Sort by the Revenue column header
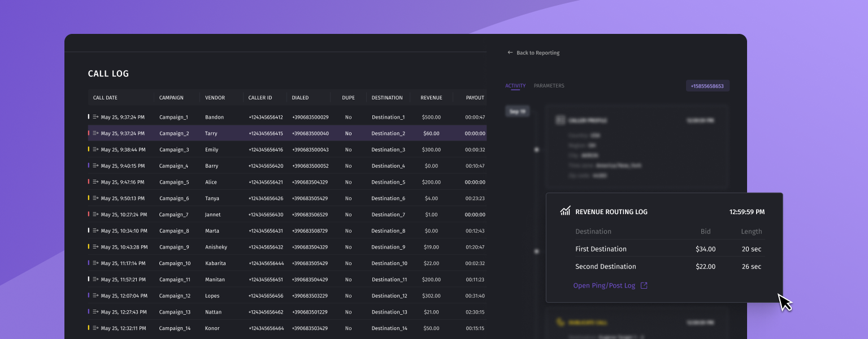868x339 pixels. 431,98
